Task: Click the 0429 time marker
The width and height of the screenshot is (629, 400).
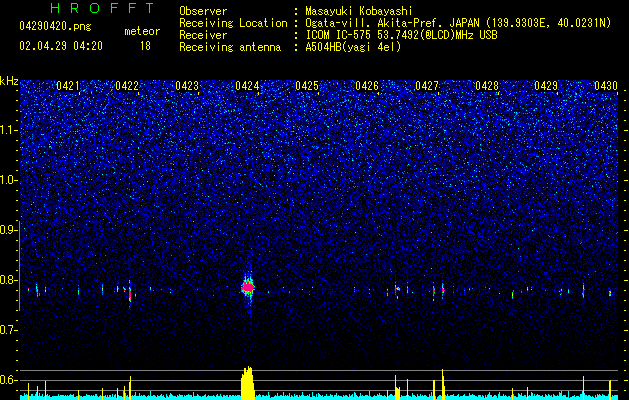Action: tap(546, 86)
